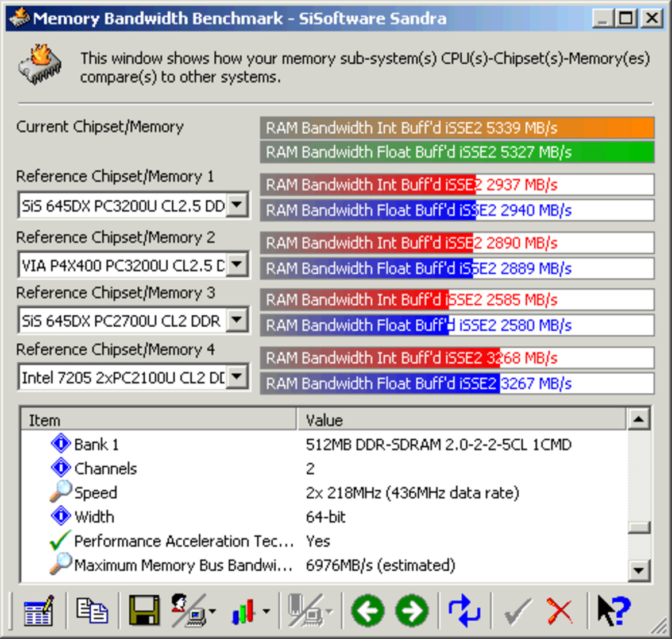Click the Sandra title bar icon
Screen dimensions: 672x639
click(x=19, y=17)
